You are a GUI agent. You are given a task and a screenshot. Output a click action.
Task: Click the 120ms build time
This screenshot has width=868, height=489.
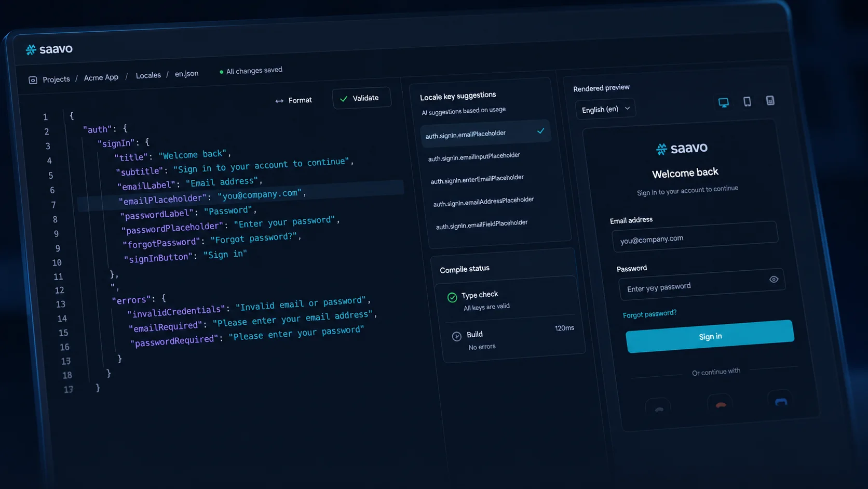pos(564,328)
